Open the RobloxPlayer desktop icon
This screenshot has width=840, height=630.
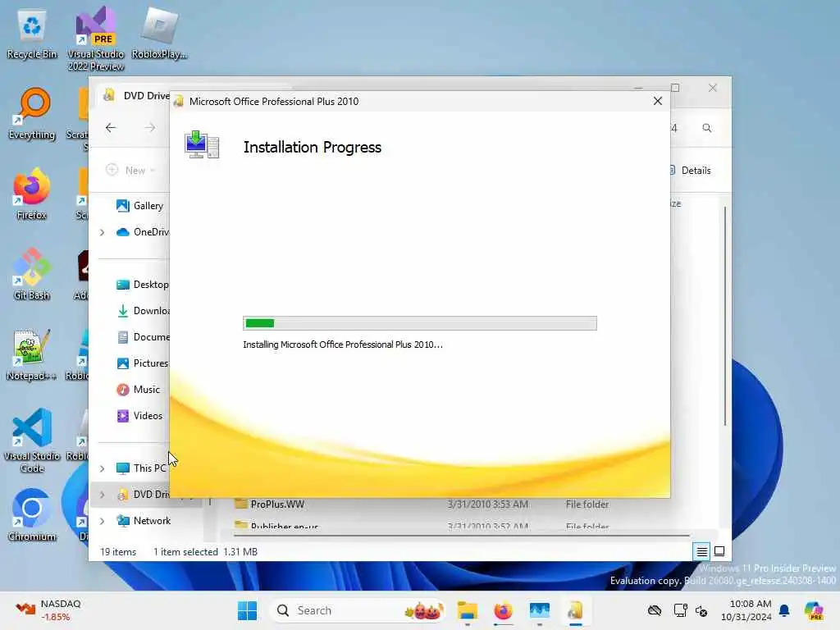pos(159,33)
